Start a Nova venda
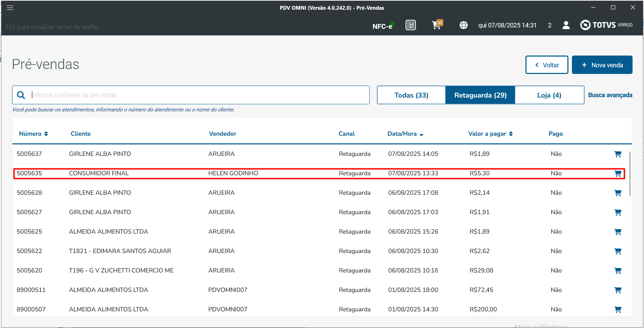 click(x=602, y=65)
